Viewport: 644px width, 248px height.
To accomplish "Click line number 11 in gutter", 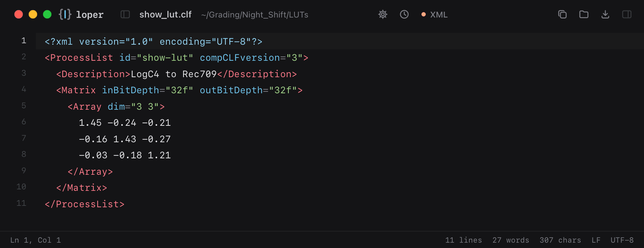I will tap(21, 203).
